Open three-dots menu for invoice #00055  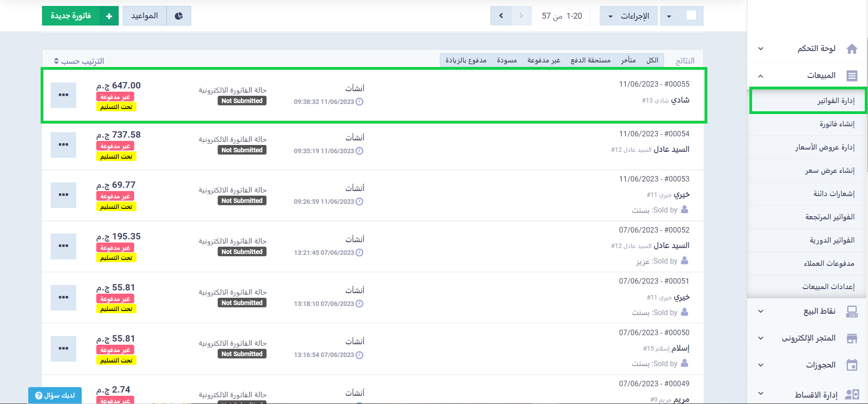(x=63, y=95)
